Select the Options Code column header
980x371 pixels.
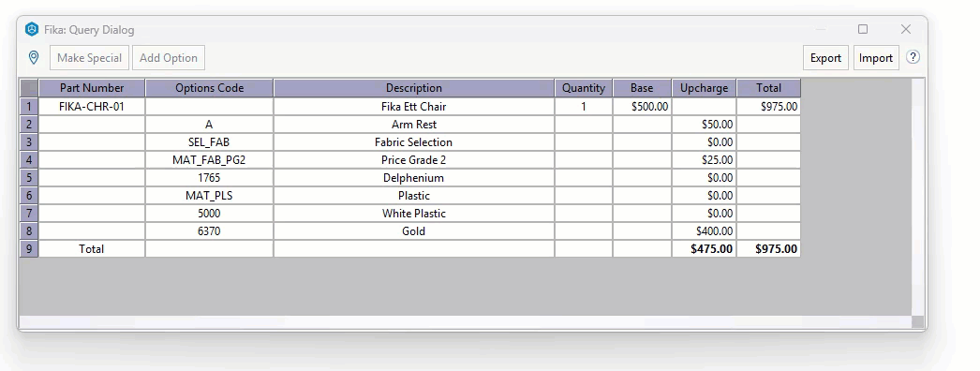click(x=209, y=88)
